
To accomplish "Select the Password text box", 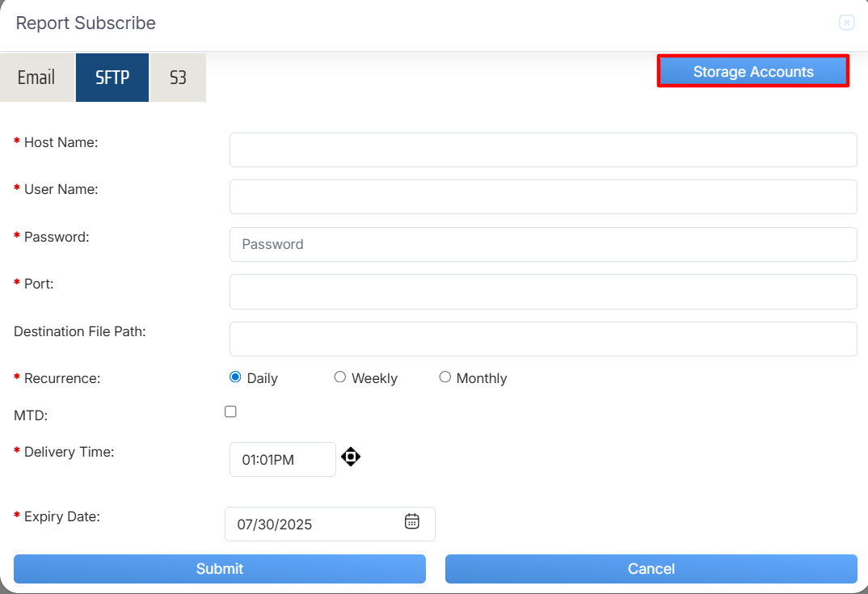I will pos(542,244).
